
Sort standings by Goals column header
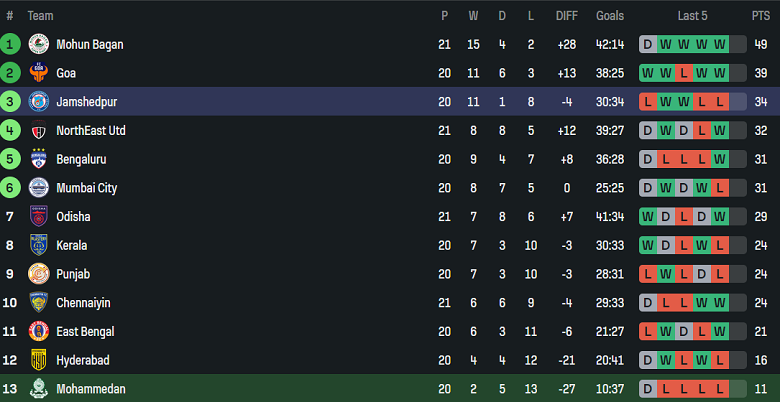click(610, 16)
